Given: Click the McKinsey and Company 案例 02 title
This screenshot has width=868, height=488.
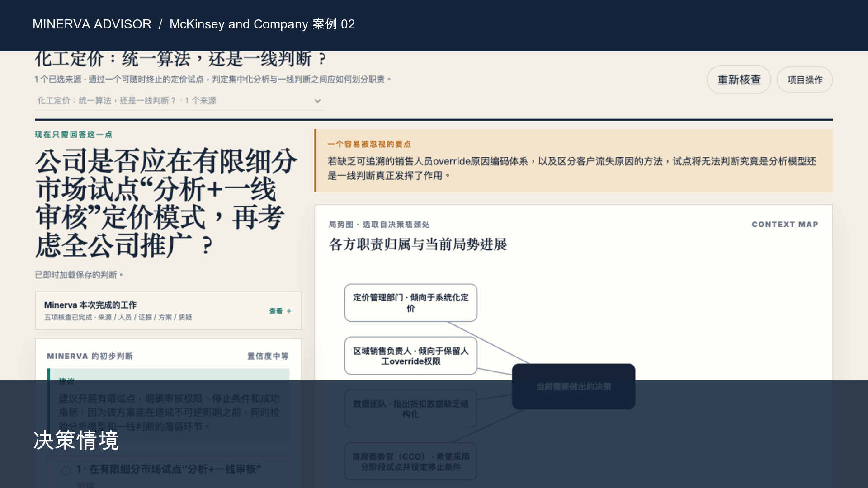Looking at the screenshot, I should tap(262, 24).
